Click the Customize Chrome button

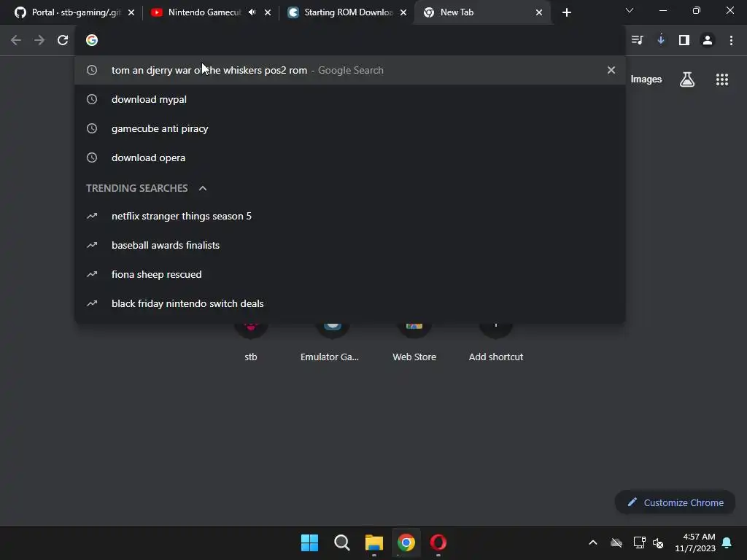click(675, 502)
